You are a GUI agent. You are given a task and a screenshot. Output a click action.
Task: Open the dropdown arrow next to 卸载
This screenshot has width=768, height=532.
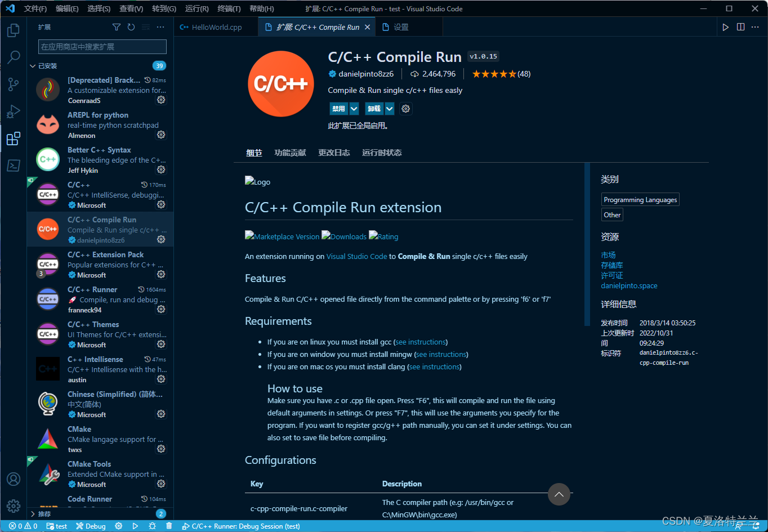(x=389, y=109)
